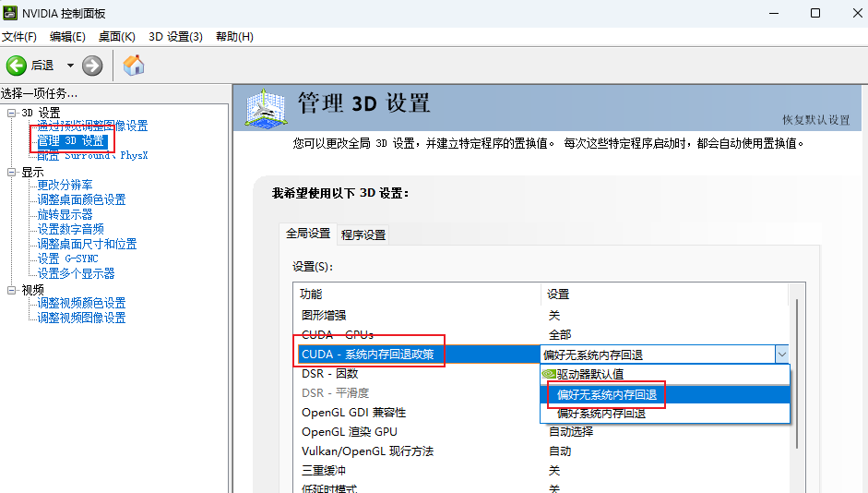Viewport: 868px width, 493px height.
Task: Choose 偏好系统内存回退 option
Action: 665,414
